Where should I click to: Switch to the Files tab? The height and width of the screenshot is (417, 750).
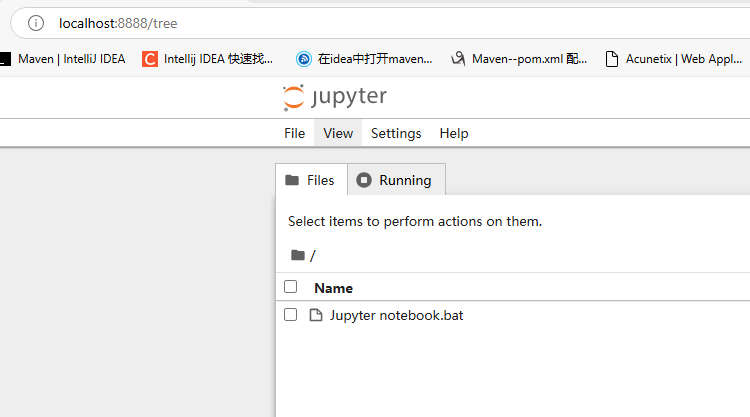[311, 180]
